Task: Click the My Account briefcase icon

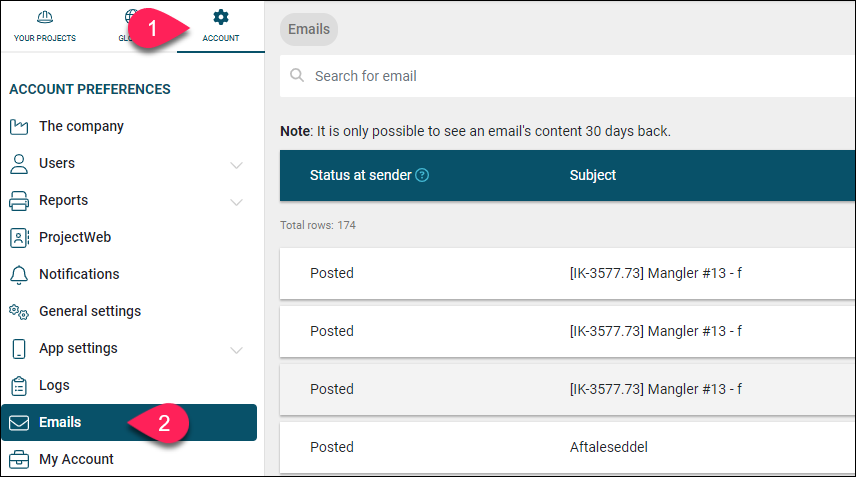Action: tap(19, 460)
